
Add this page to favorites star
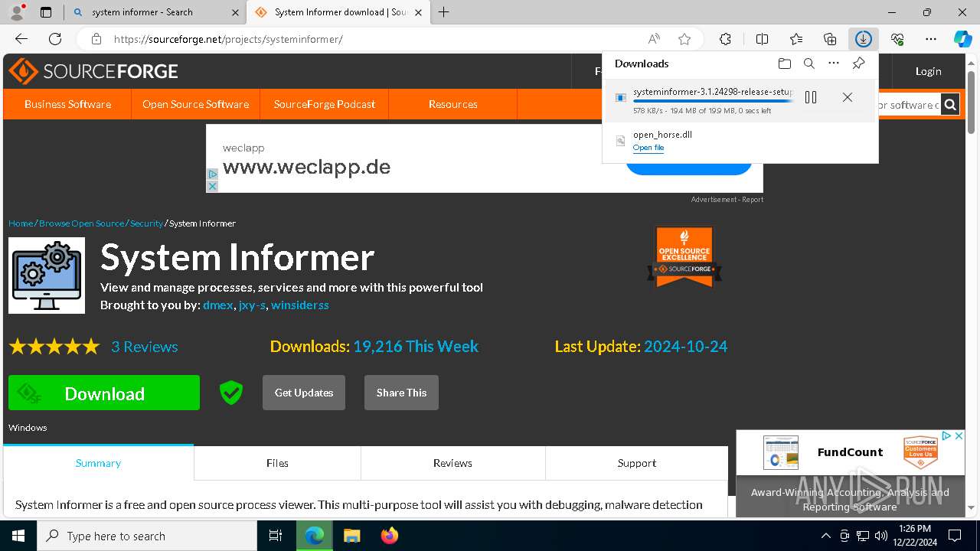684,39
